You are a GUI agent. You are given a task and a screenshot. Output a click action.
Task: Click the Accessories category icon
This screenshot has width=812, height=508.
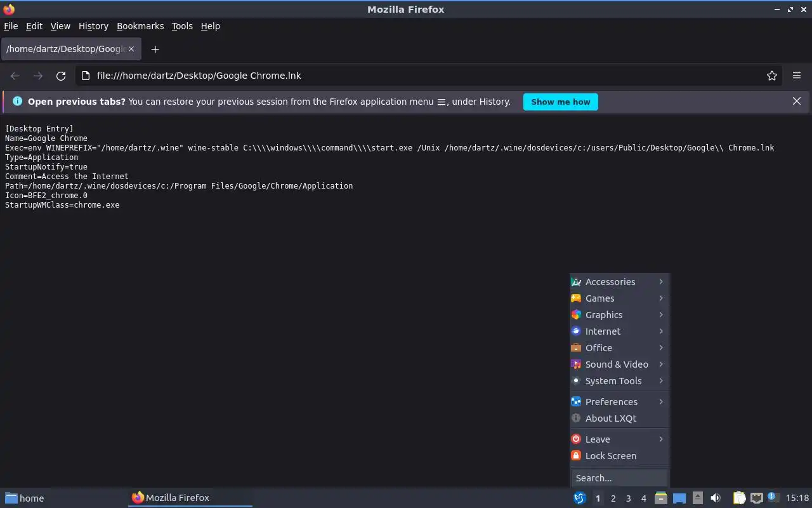click(x=576, y=282)
